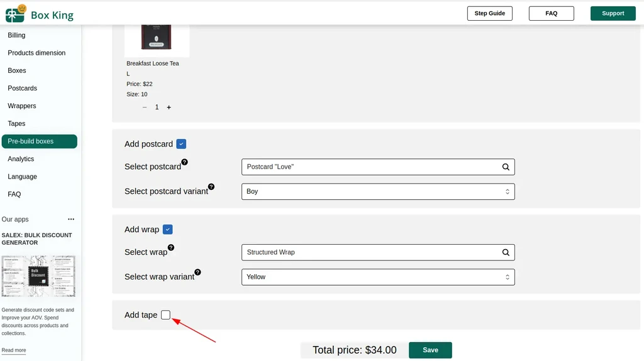This screenshot has height=361, width=644.
Task: Click the green Support button
Action: pyautogui.click(x=613, y=14)
